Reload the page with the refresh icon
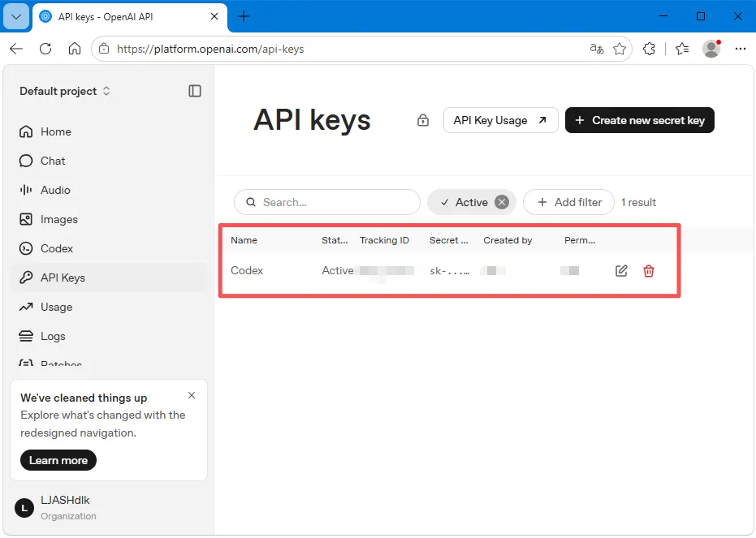Screen dimensions: 756x538 tap(45, 49)
